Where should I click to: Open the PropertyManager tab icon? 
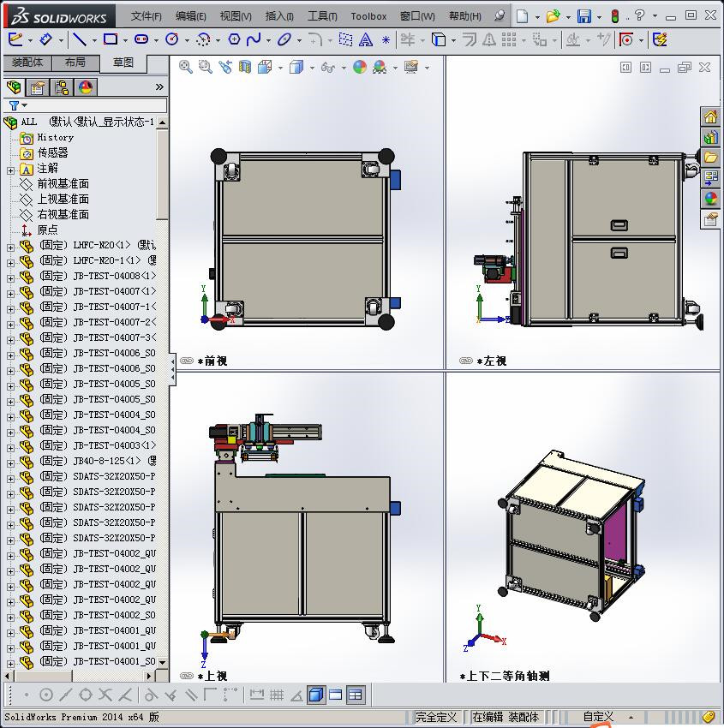coord(38,87)
